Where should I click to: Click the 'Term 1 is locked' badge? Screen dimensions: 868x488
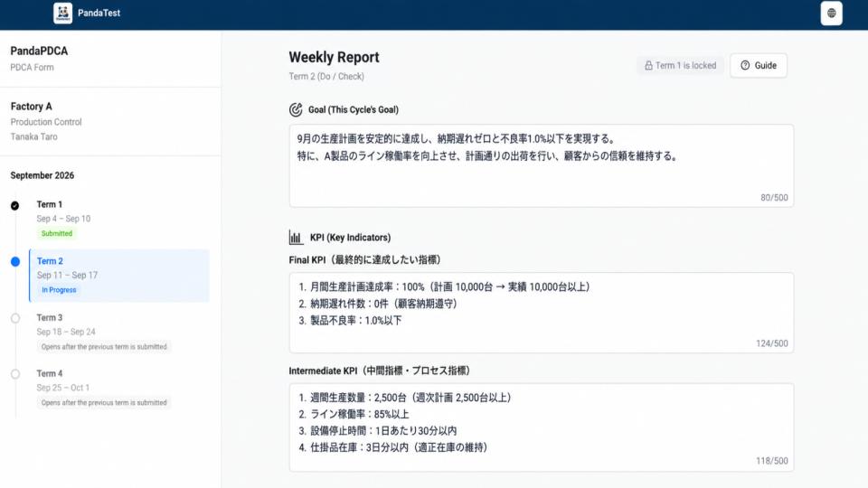[680, 65]
